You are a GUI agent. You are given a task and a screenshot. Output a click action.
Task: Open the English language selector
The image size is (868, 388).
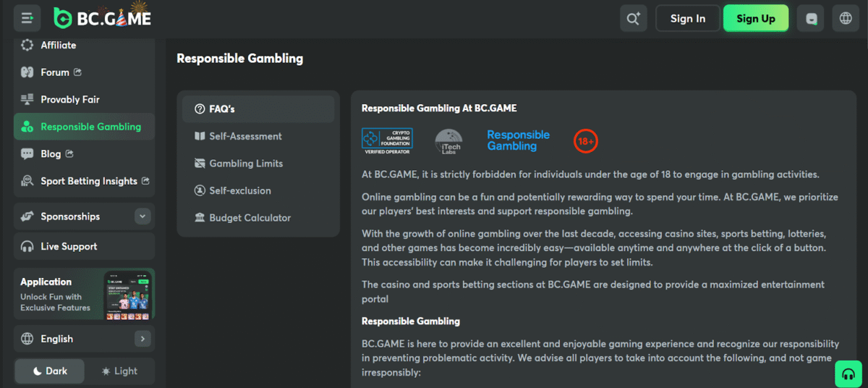(84, 339)
